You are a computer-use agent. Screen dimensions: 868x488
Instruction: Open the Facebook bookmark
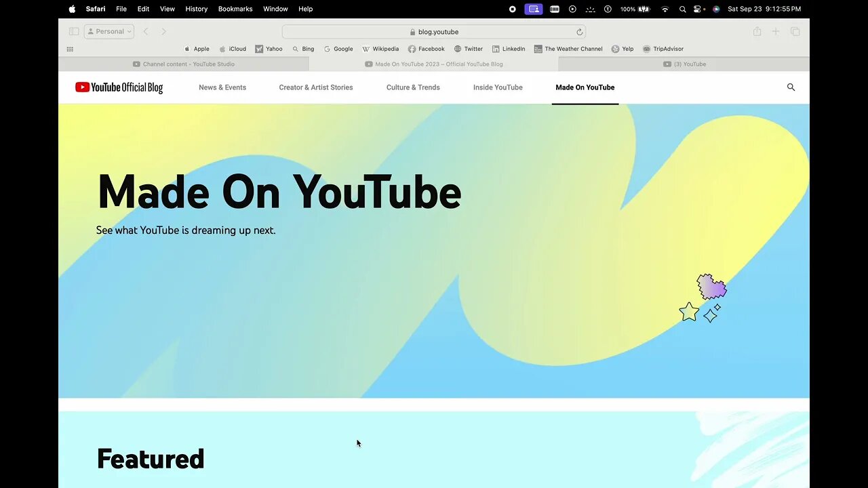pyautogui.click(x=427, y=49)
